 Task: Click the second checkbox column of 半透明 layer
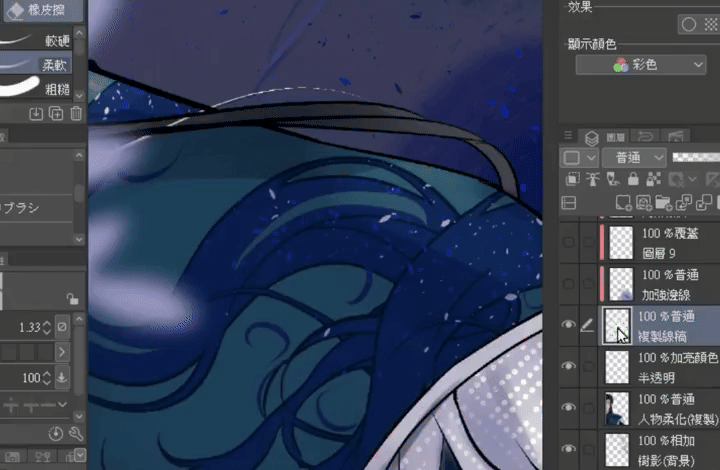(588, 366)
